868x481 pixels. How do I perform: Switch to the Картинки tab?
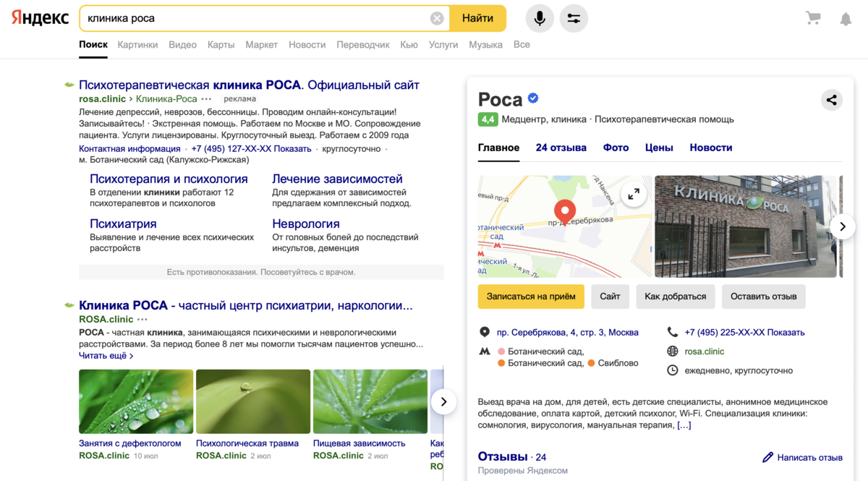coord(137,45)
